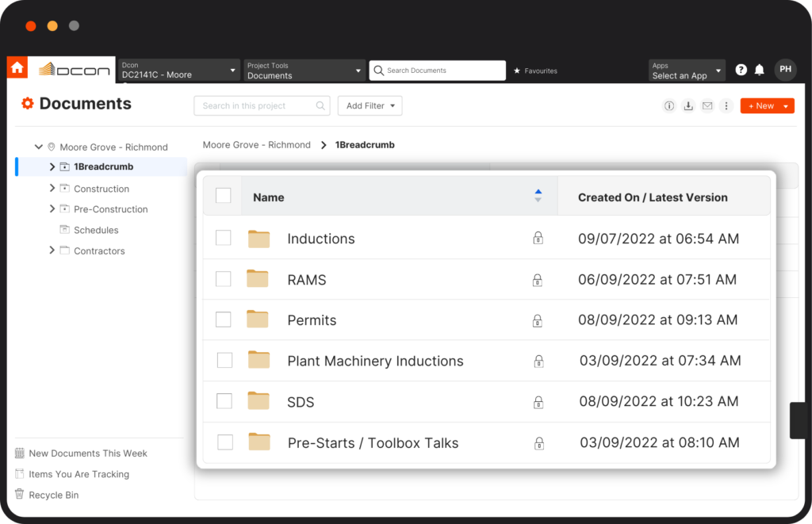Open the Project Tools dropdown
This screenshot has width=812, height=524.
[x=304, y=71]
